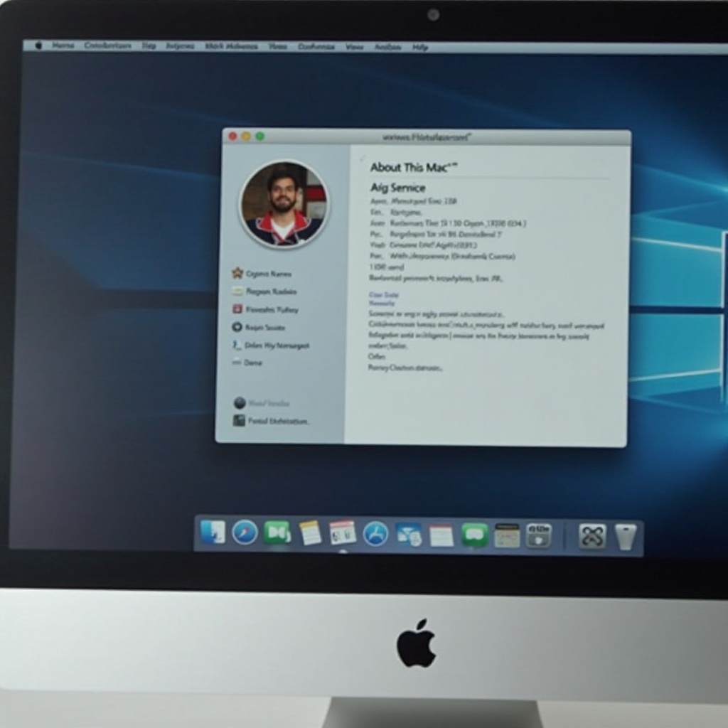Open the Help menu
This screenshot has height=728, width=728.
[421, 46]
